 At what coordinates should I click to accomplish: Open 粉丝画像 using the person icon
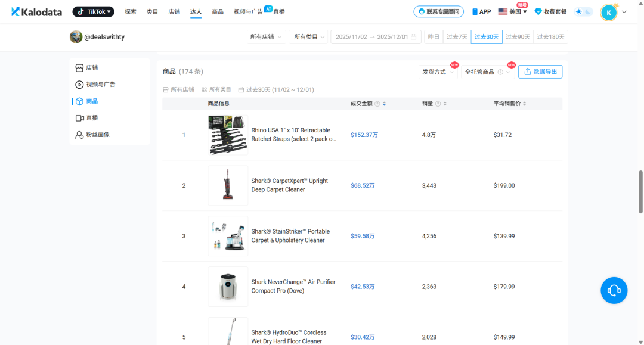click(x=80, y=134)
